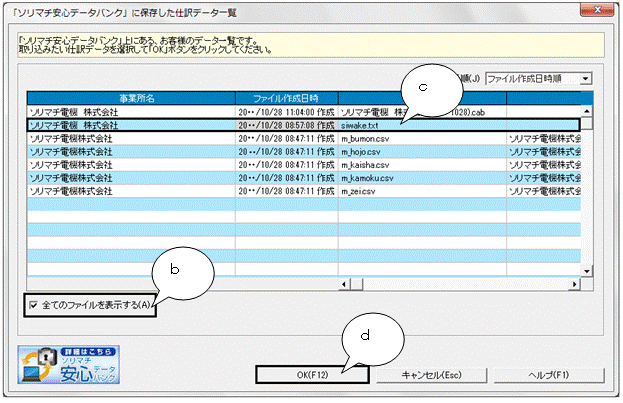The width and height of the screenshot is (623, 403).
Task: Click the vertical scrollbar down arrow
Action: pos(587,271)
